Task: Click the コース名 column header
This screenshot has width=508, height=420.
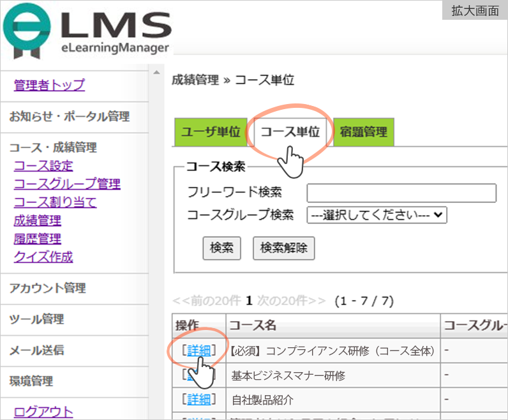Action: coord(333,326)
